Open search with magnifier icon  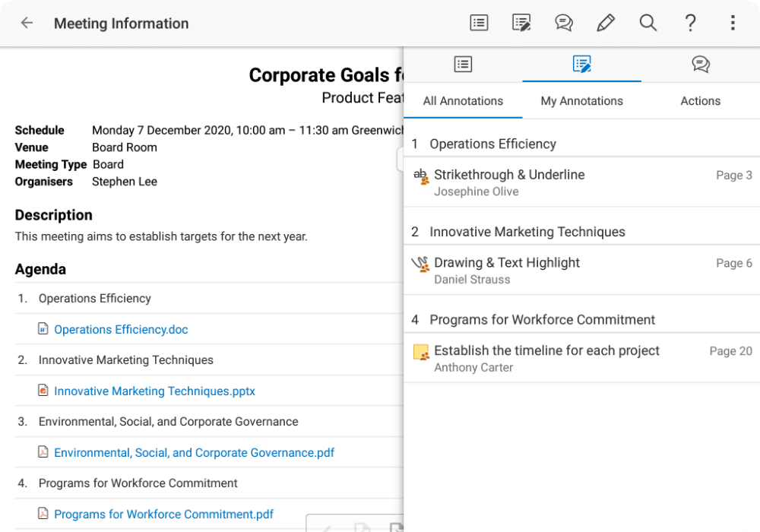(648, 23)
